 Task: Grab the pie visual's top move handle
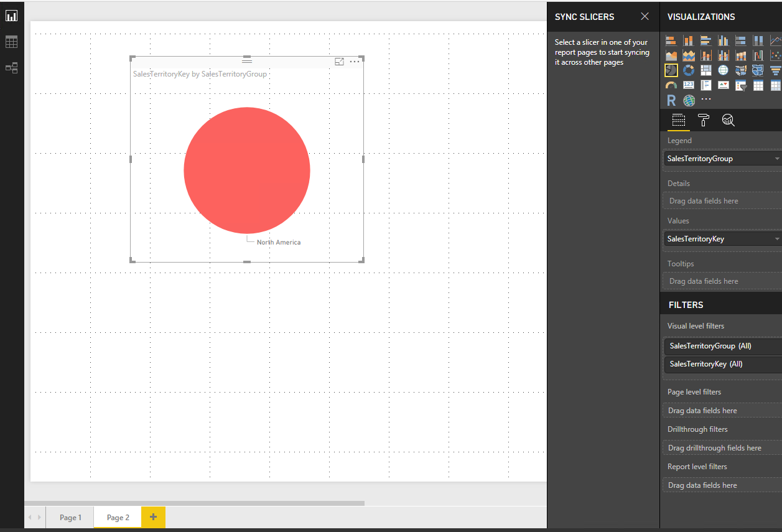pyautogui.click(x=247, y=60)
